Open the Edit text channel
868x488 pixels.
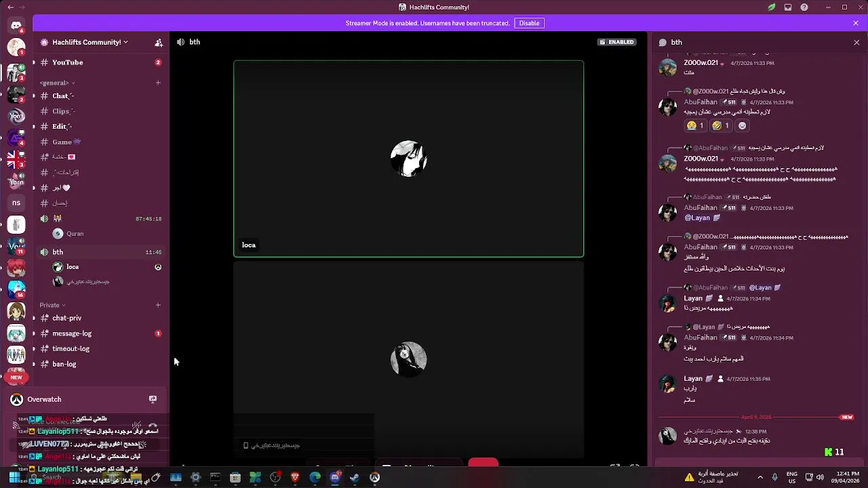pos(101,127)
